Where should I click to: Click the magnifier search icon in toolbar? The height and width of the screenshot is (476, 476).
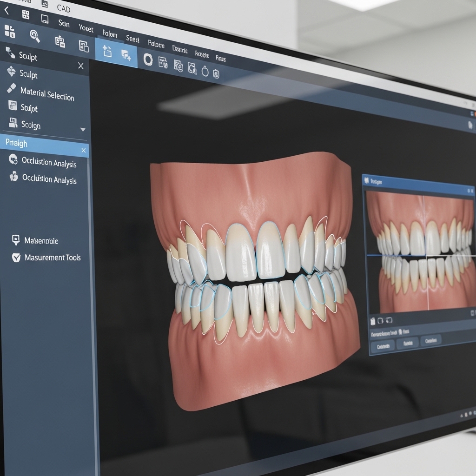(35, 35)
